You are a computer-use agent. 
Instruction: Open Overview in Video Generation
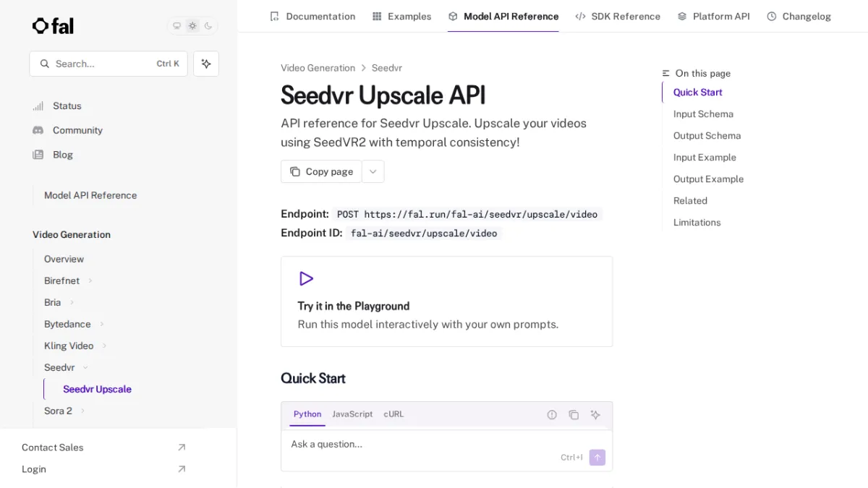click(64, 259)
